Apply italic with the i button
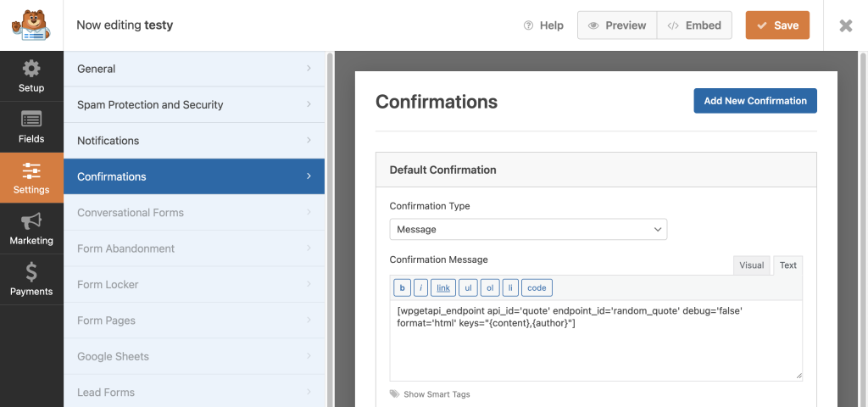 click(x=420, y=288)
